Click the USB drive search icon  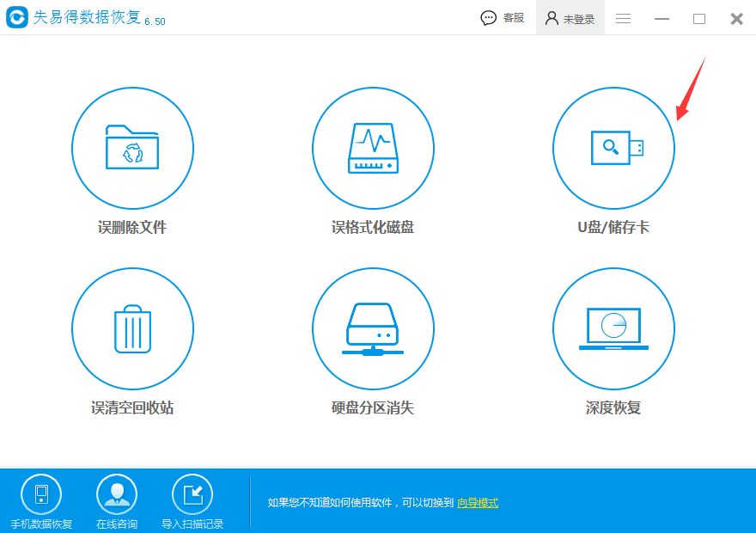pos(613,146)
